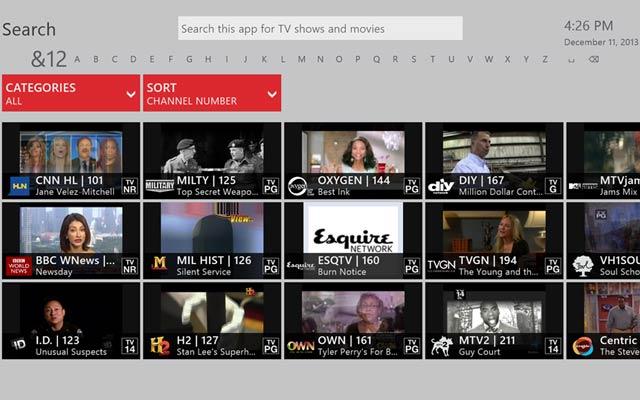Click the H2 channel logo icon
Screen dimensions: 640x400
(160, 345)
